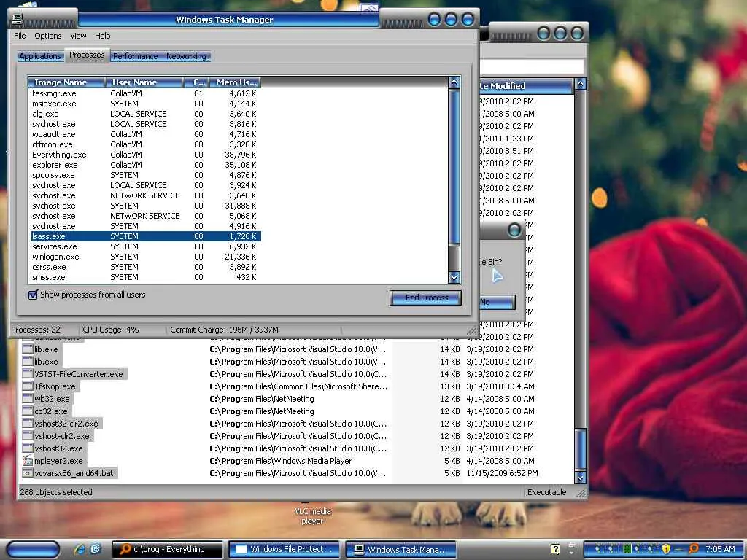
Task: Open c:\prog - Everything taskbar button
Action: [x=167, y=550]
